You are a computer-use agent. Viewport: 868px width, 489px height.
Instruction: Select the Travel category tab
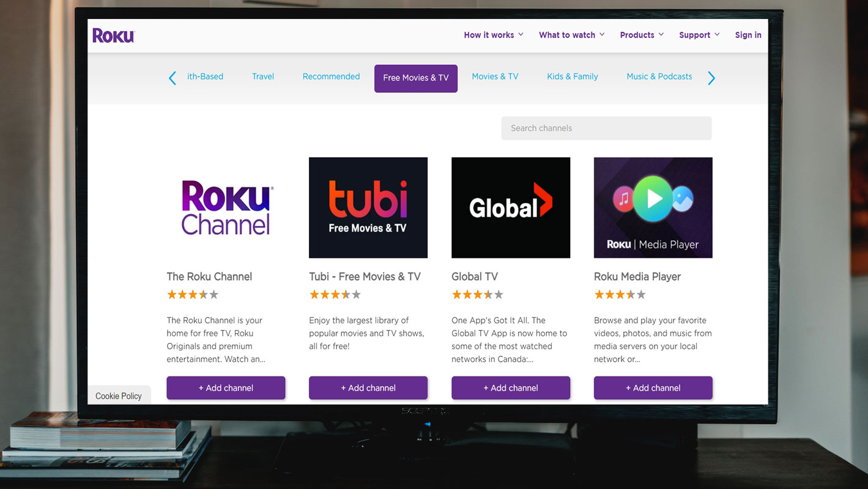pos(263,76)
